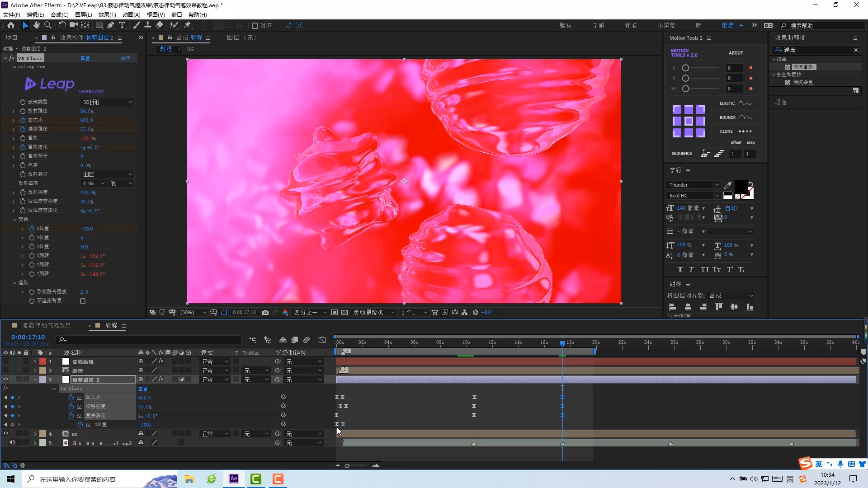Open the Graph Editor icon in the timeline
The image size is (868, 488).
[322, 340]
